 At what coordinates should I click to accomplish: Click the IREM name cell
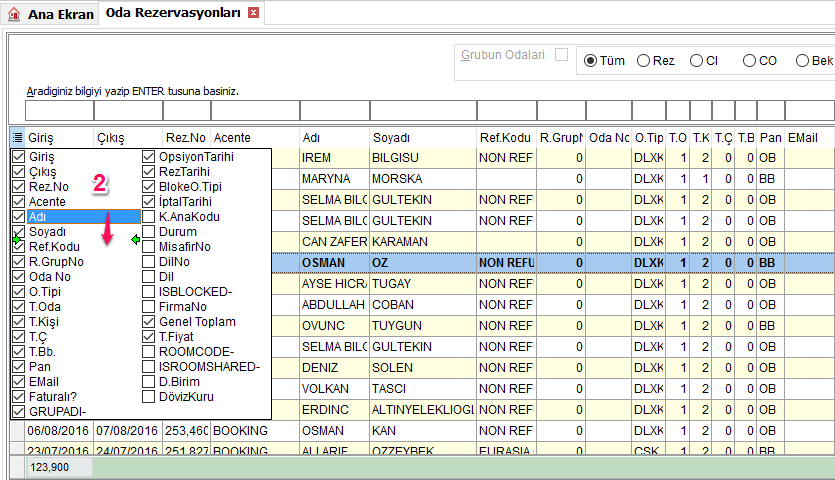click(x=334, y=158)
